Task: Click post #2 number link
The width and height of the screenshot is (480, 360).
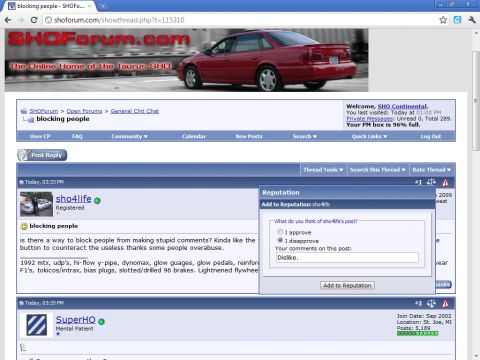Action: pos(418,303)
